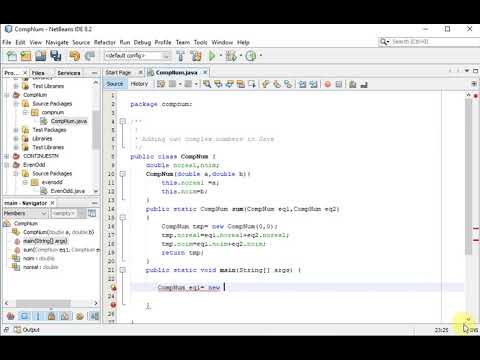Close the main - Navigator panel

pos(52,203)
